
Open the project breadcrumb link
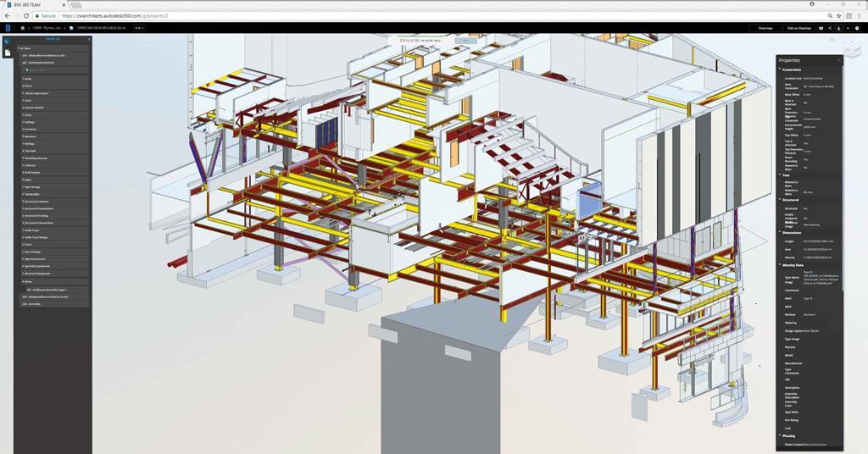coord(46,28)
